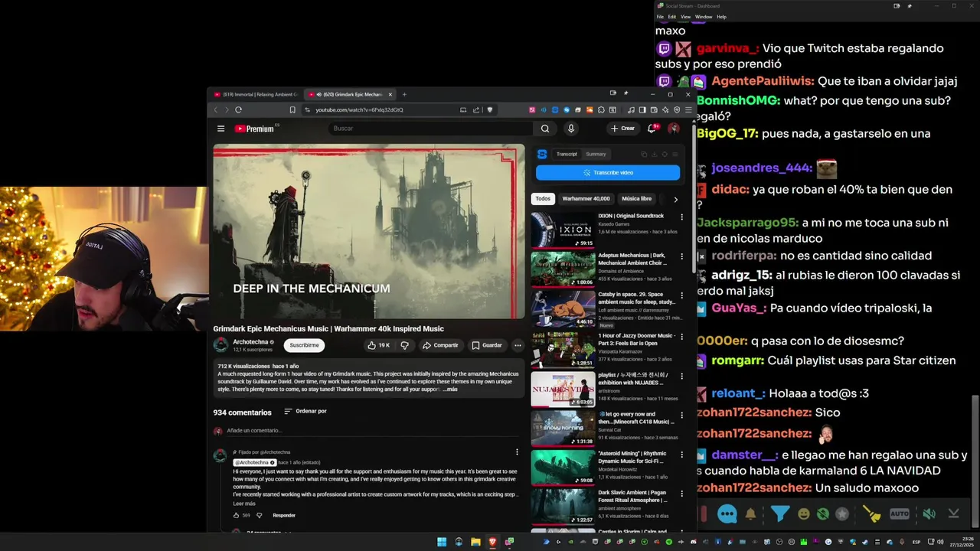The width and height of the screenshot is (980, 551).
Task: Click the YouTube Premium logo
Action: pos(254,129)
